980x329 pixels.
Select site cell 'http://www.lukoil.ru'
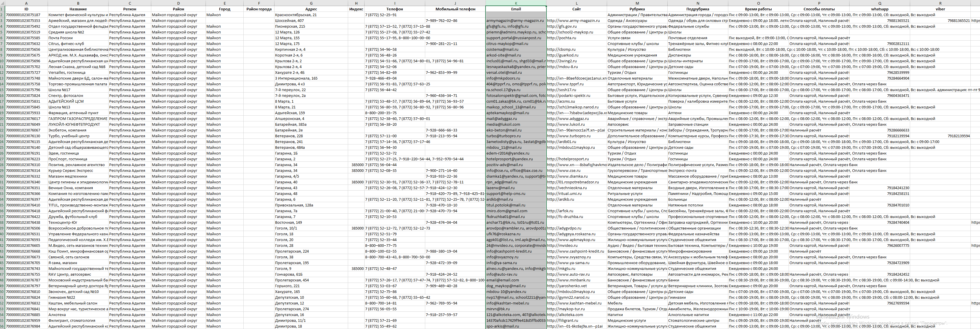point(576,125)
